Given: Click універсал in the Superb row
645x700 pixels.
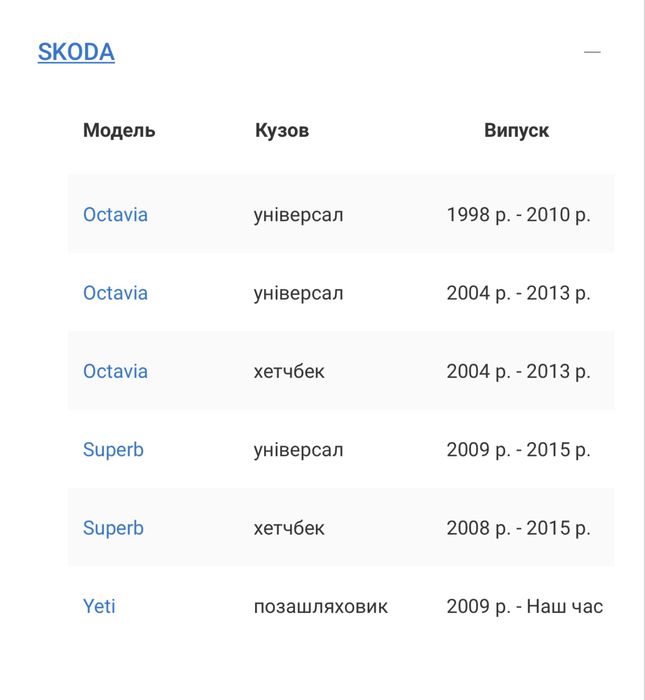Looking at the screenshot, I should [x=298, y=450].
